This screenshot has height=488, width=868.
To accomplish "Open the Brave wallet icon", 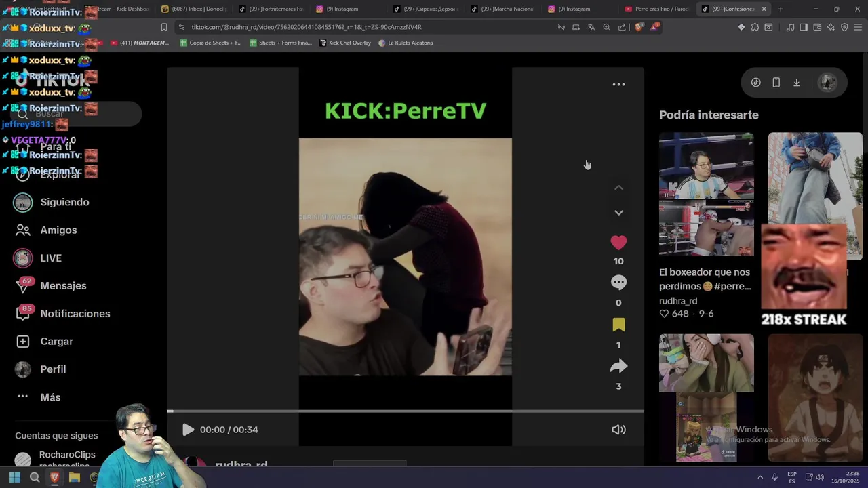I will [817, 27].
